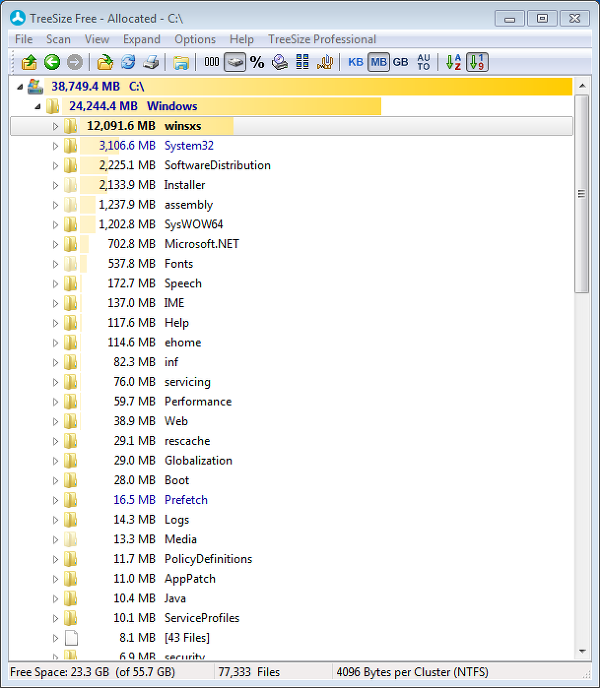Click the printer icon
Image resolution: width=600 pixels, height=688 pixels.
pyautogui.click(x=151, y=62)
